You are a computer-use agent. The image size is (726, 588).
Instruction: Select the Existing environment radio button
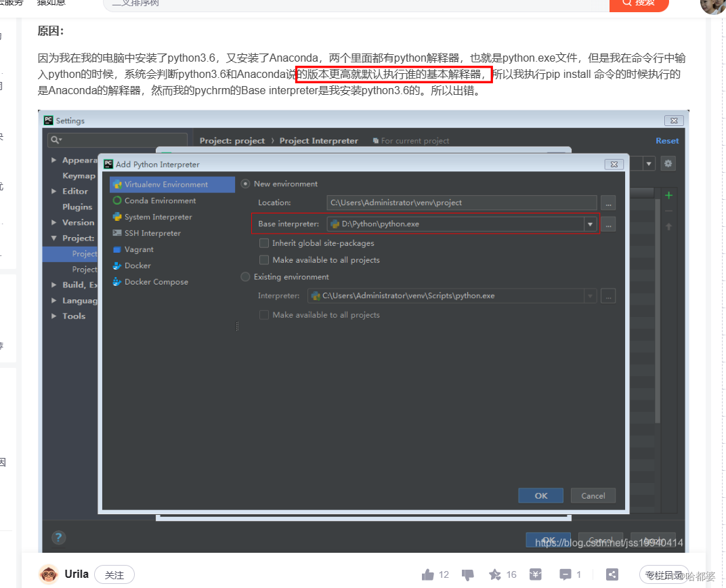click(245, 277)
